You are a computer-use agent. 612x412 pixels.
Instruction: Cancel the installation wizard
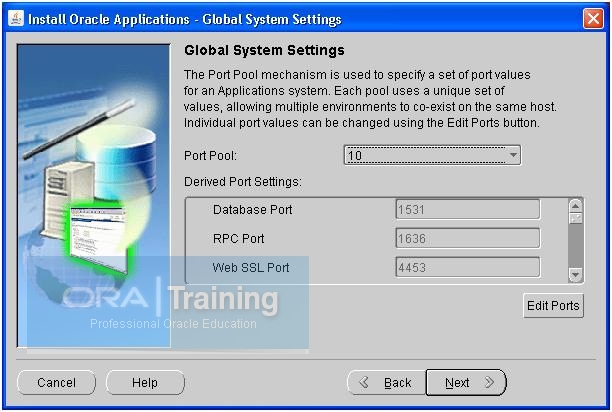tap(57, 382)
